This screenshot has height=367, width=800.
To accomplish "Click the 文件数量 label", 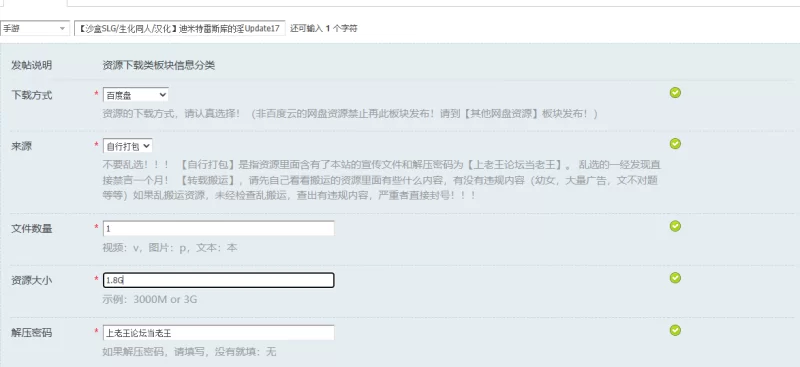I will click(32, 229).
